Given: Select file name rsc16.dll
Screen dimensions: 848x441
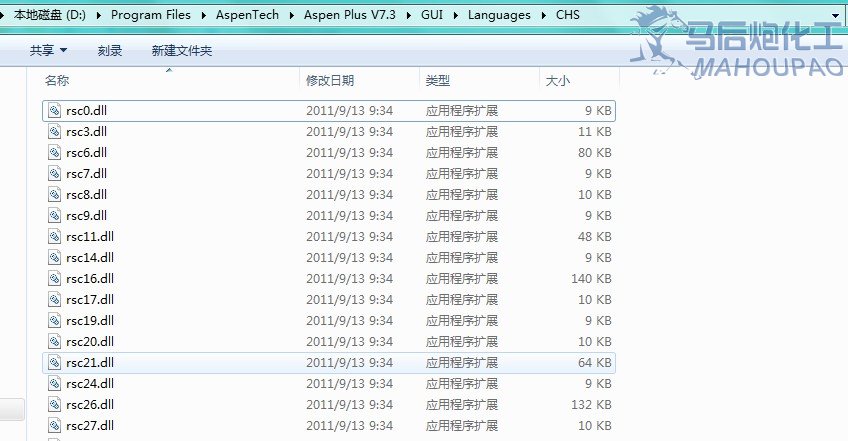Looking at the screenshot, I should coord(90,279).
